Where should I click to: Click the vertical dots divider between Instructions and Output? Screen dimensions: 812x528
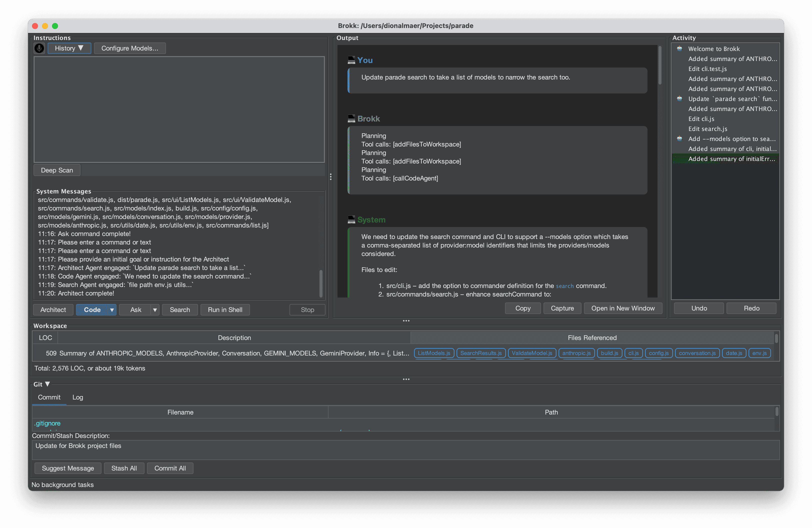(x=330, y=177)
